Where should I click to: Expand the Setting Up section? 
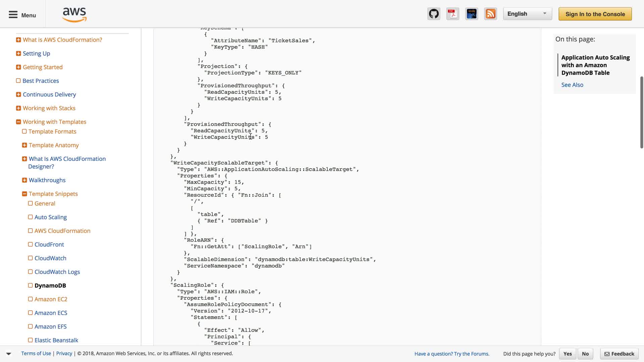[18, 53]
